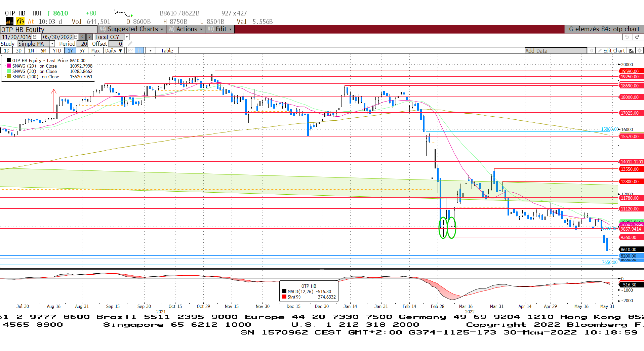The image size is (644, 351).
Task: Open the end date calendar picker
Action: pos(76,37)
